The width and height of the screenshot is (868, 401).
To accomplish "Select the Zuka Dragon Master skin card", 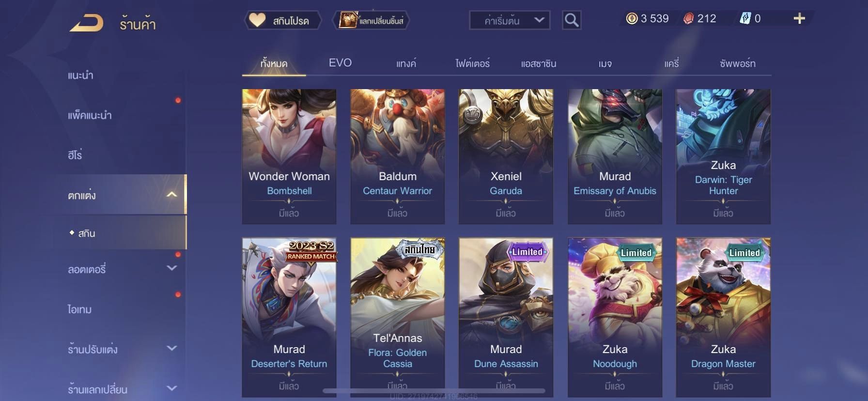I will coord(723,317).
